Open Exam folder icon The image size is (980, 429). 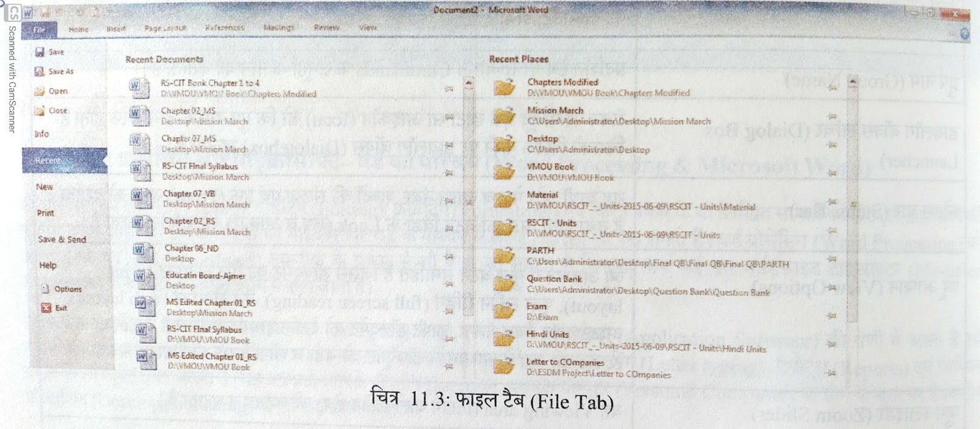[x=505, y=311]
